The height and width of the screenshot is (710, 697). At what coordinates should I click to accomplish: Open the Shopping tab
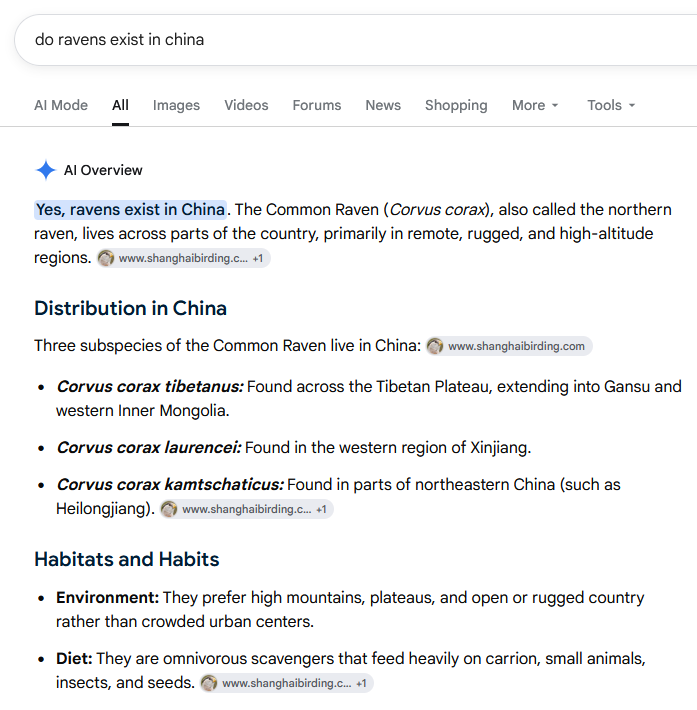456,105
